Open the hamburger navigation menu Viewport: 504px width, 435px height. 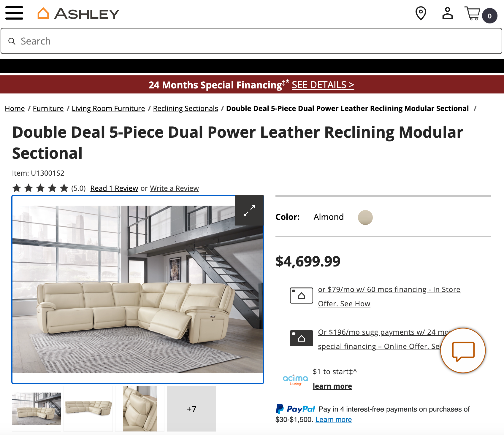[14, 13]
